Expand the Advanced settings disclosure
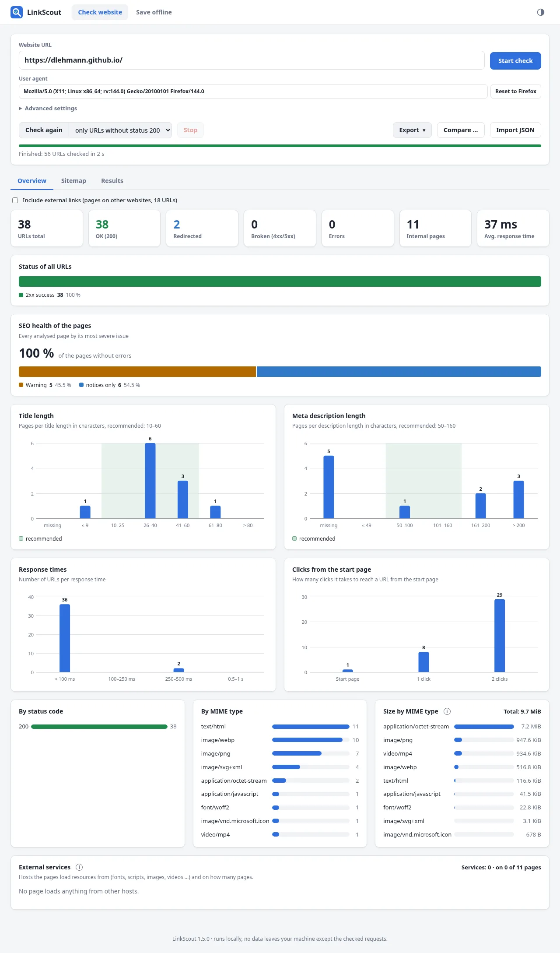The width and height of the screenshot is (560, 953). coord(48,108)
